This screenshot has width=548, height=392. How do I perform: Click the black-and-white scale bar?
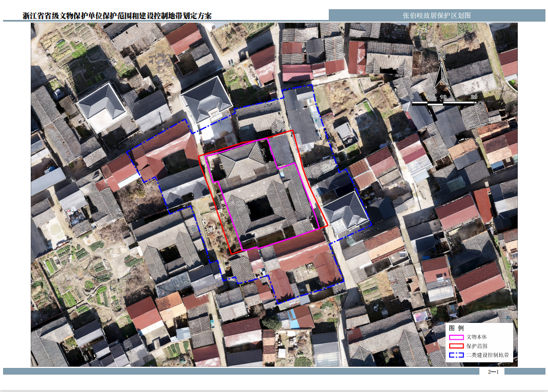click(444, 103)
